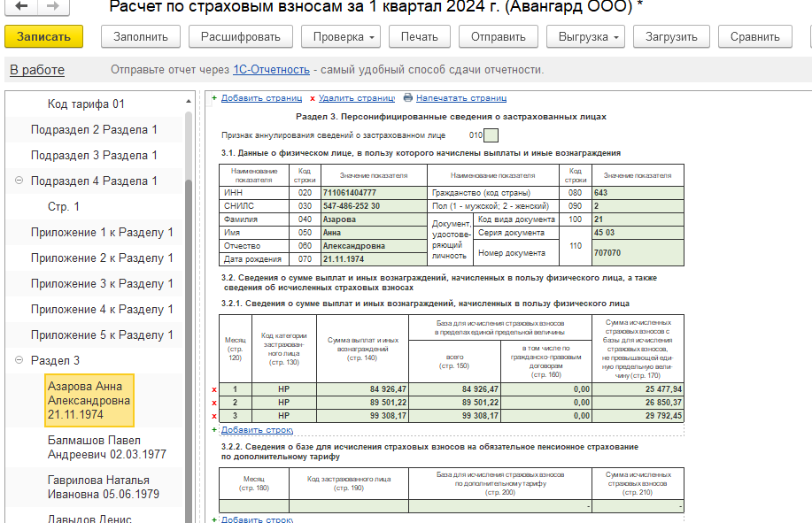Collapse the Раздел 3 tree node
Screen dimensions: 812x523
tap(19, 360)
